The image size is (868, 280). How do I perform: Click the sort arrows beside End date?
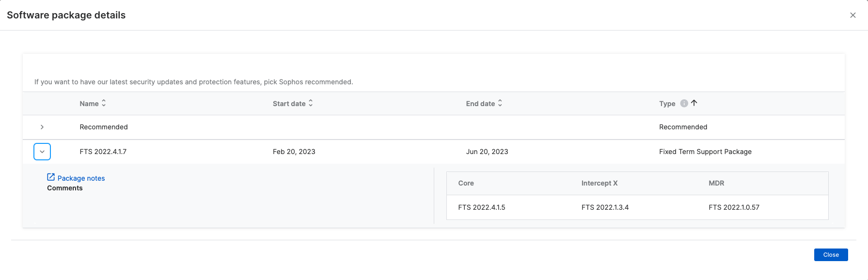500,103
